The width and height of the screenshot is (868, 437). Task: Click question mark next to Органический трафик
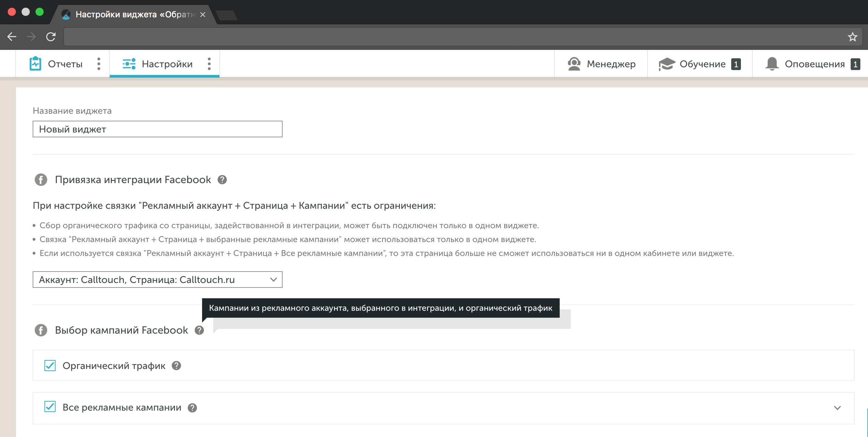[x=176, y=366]
